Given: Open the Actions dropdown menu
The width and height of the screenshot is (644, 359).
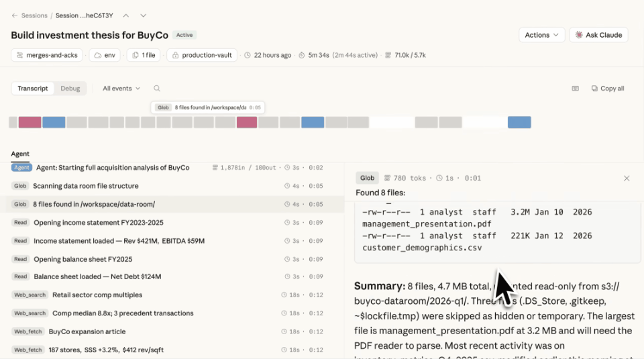Looking at the screenshot, I should coord(541,35).
